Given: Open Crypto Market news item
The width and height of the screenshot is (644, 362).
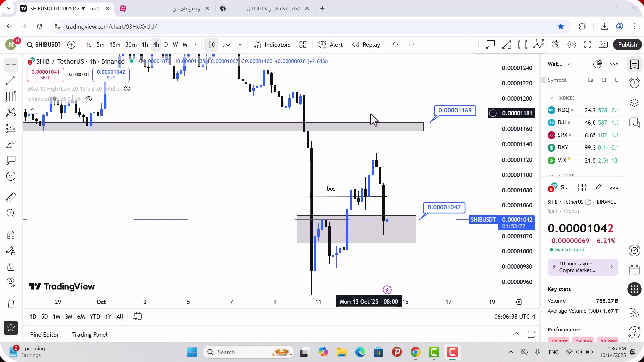Looking at the screenshot, I should pos(583,267).
